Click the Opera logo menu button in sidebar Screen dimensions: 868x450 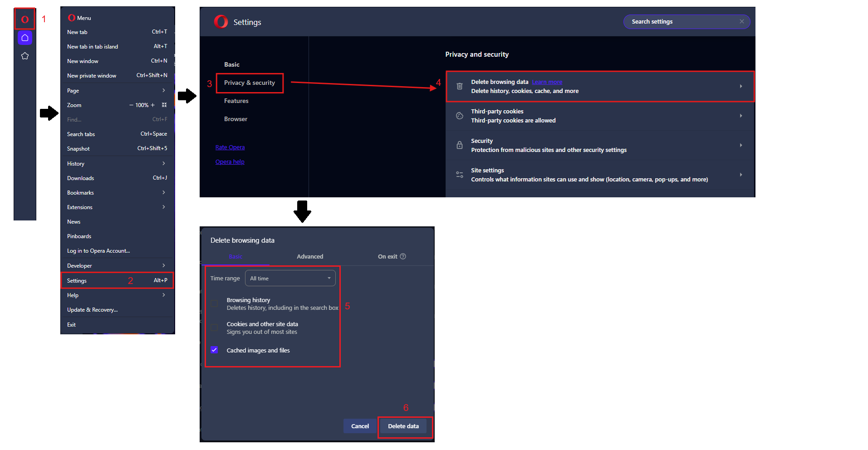point(25,19)
